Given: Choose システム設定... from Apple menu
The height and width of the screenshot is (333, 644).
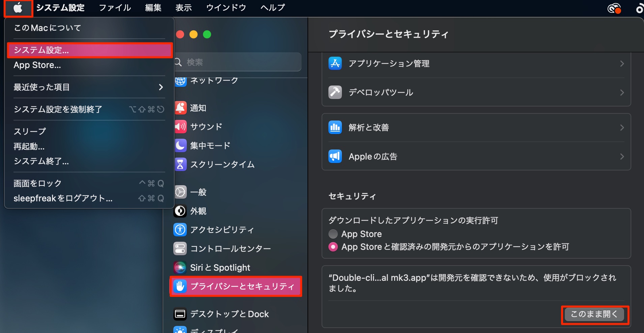Looking at the screenshot, I should pos(90,50).
